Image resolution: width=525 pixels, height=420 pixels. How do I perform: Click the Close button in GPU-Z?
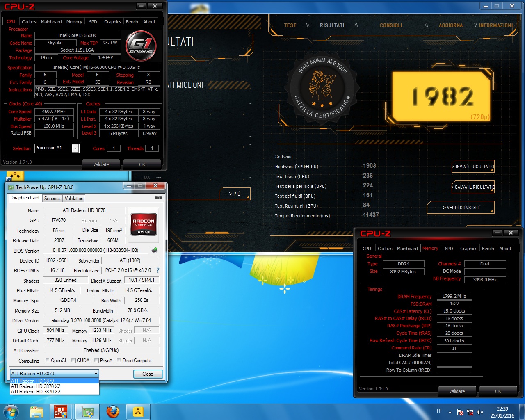[148, 374]
